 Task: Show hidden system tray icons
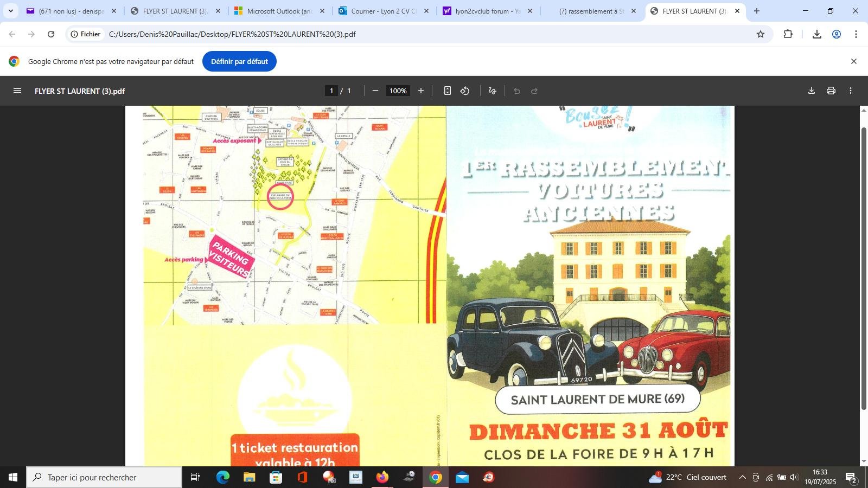pos(742,478)
